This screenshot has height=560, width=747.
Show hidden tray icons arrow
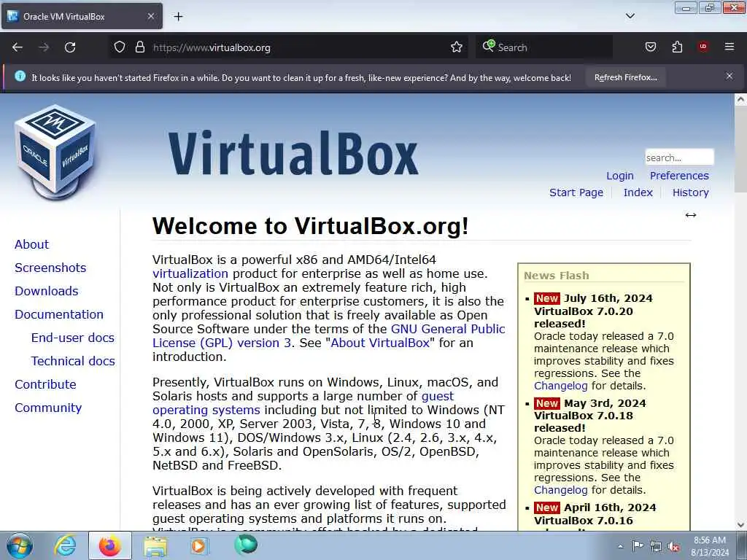pyautogui.click(x=620, y=546)
